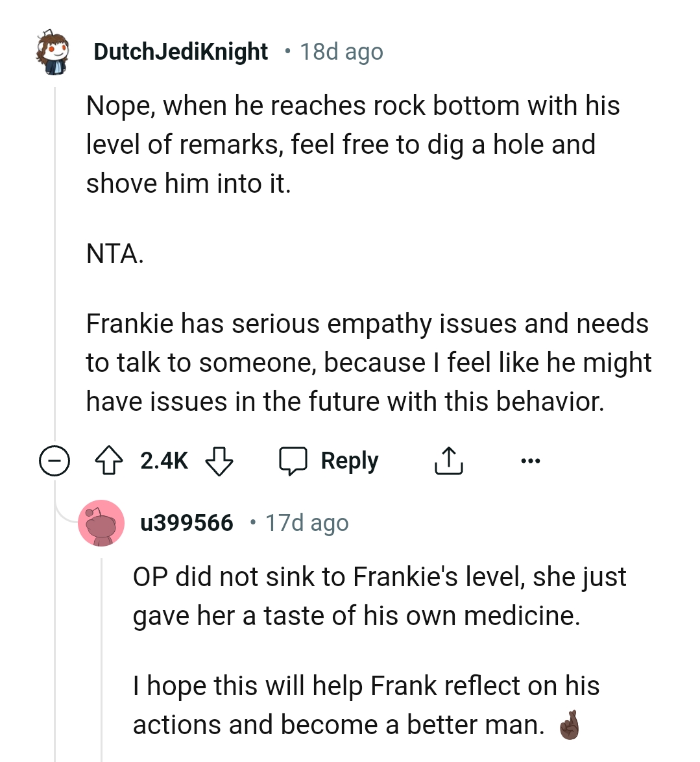
Task: Click the 2.4K vote count
Action: click(x=163, y=461)
